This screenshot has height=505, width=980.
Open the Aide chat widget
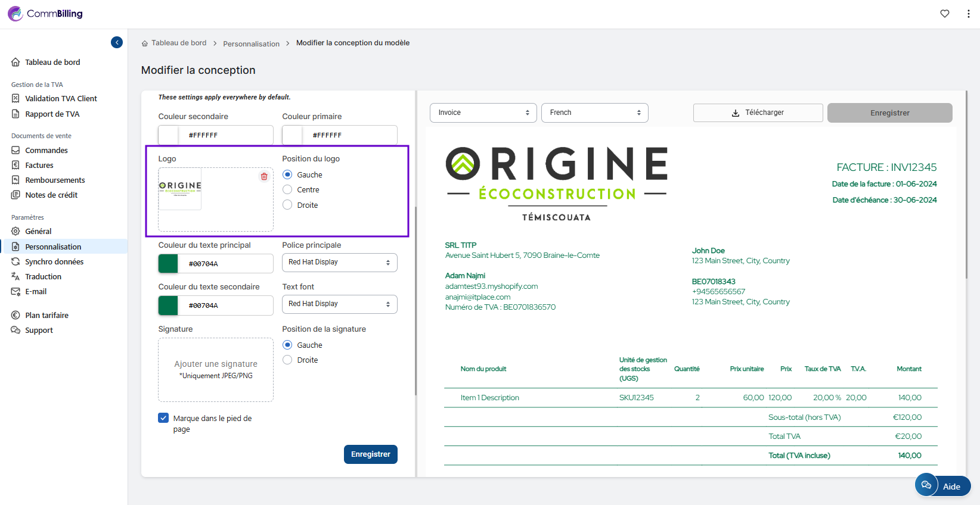pos(942,486)
